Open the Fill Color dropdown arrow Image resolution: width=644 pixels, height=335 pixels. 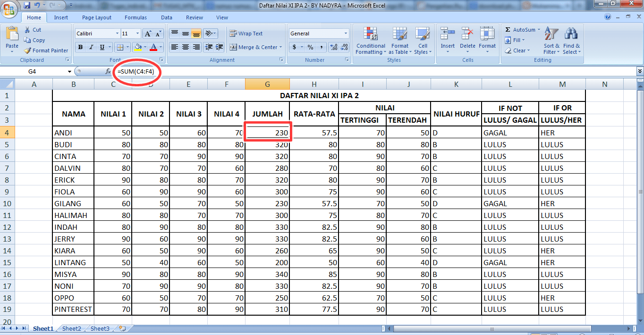point(145,48)
